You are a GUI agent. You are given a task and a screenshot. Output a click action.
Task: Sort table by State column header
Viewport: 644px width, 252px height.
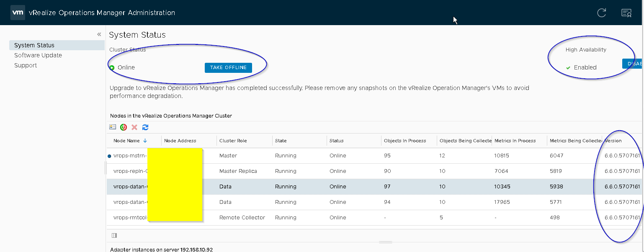point(281,141)
